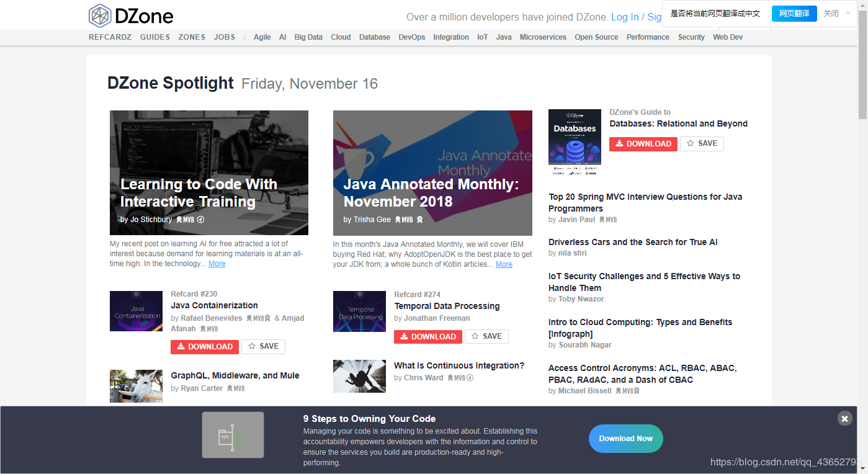The width and height of the screenshot is (868, 474).
Task: Click the MVB badge next to Javin Paul
Action: pyautogui.click(x=607, y=220)
